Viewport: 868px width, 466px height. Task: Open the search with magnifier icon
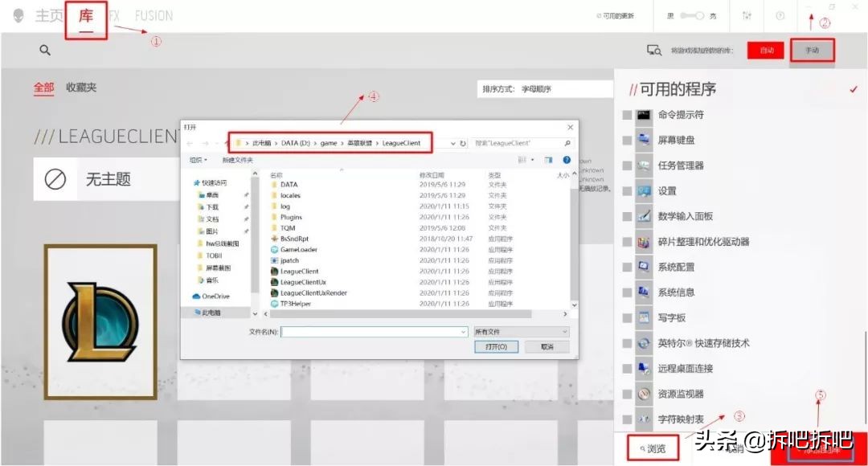tap(45, 49)
